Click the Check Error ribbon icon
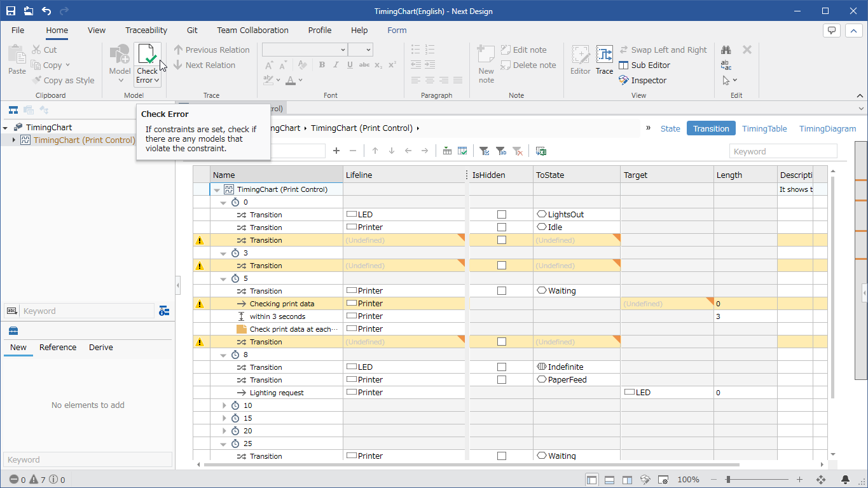This screenshot has width=868, height=488. coord(147,55)
